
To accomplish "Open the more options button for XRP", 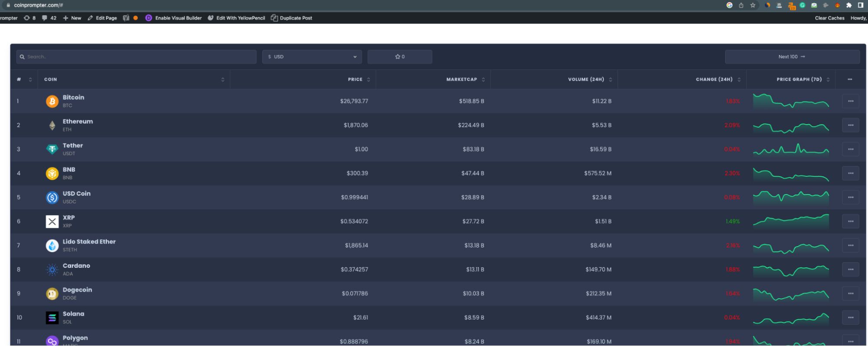I will pyautogui.click(x=850, y=221).
